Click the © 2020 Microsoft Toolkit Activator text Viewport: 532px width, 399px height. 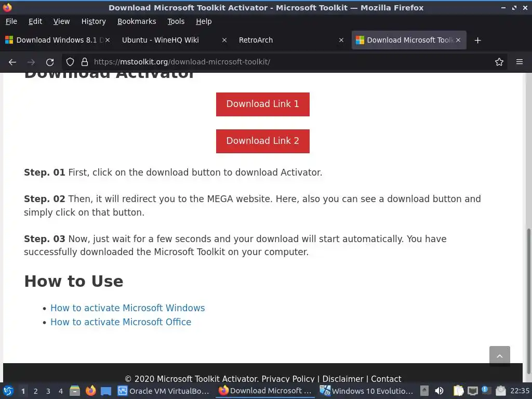pyautogui.click(x=191, y=379)
